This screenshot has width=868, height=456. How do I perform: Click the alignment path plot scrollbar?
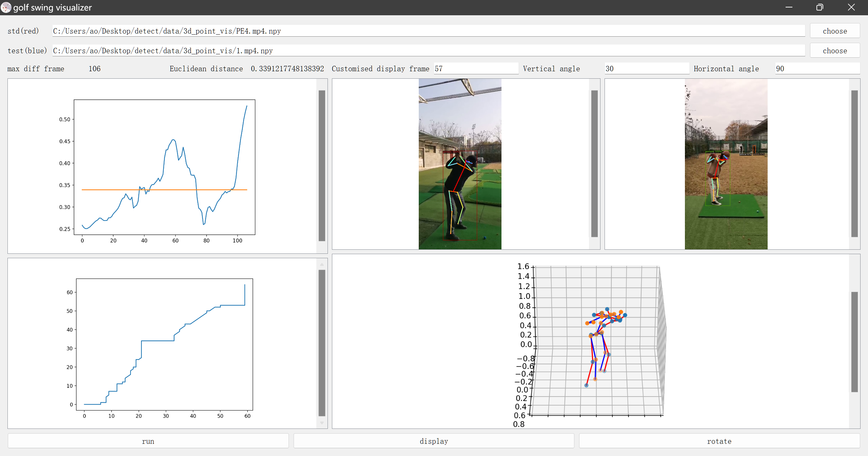tap(322, 343)
